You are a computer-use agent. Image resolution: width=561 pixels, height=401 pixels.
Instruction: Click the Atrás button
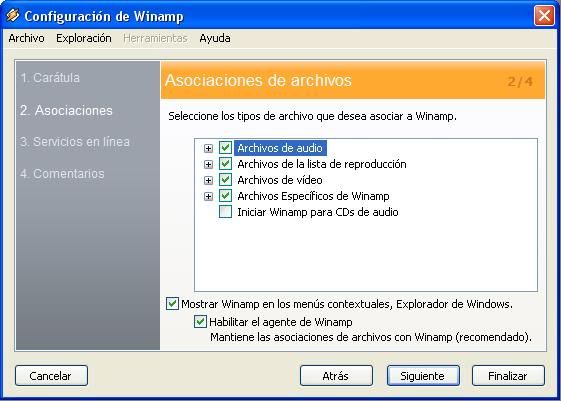coord(336,376)
